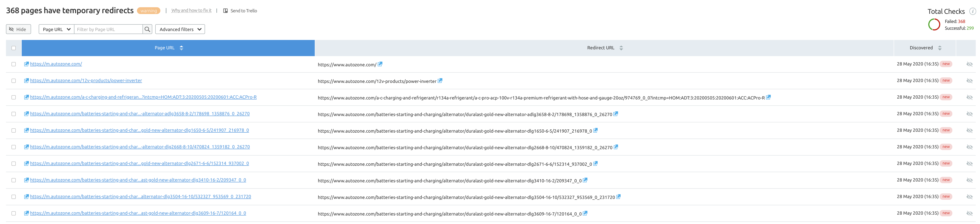This screenshot has width=980, height=224.
Task: Hide the dlg1650-6-5 row via eye icon
Action: [x=969, y=130]
